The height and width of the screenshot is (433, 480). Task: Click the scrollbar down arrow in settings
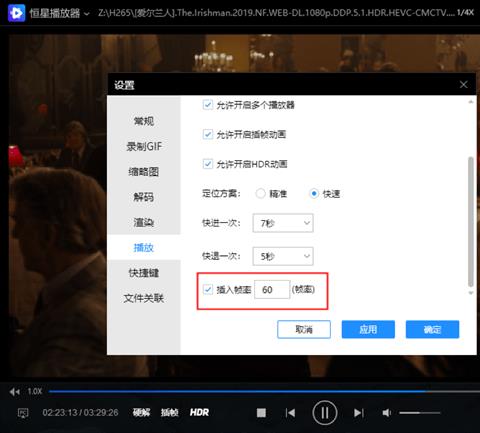(471, 293)
